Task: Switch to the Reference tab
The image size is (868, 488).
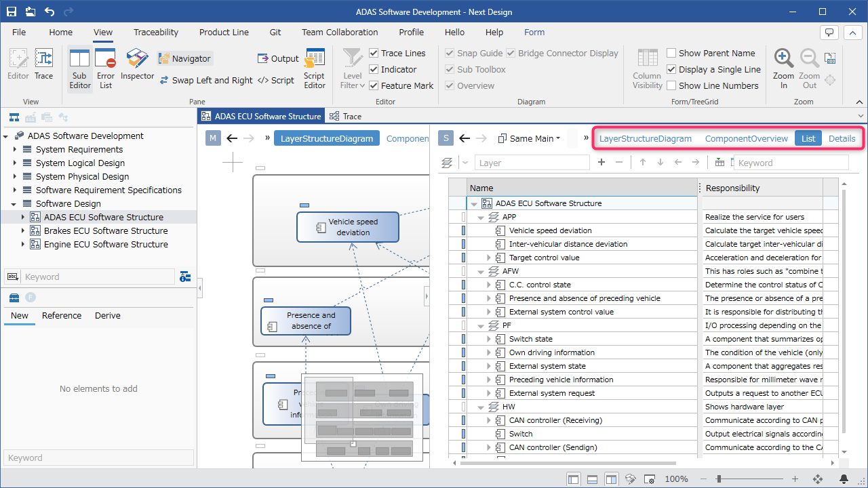Action: 62,315
